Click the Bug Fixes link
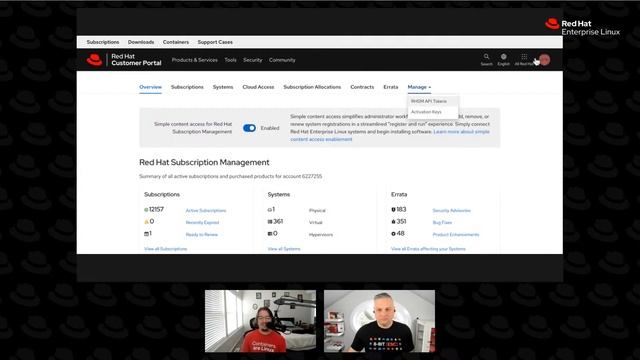 click(x=442, y=222)
